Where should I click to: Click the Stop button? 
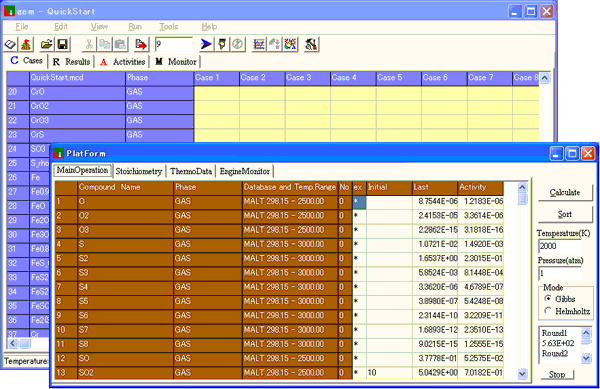click(557, 374)
